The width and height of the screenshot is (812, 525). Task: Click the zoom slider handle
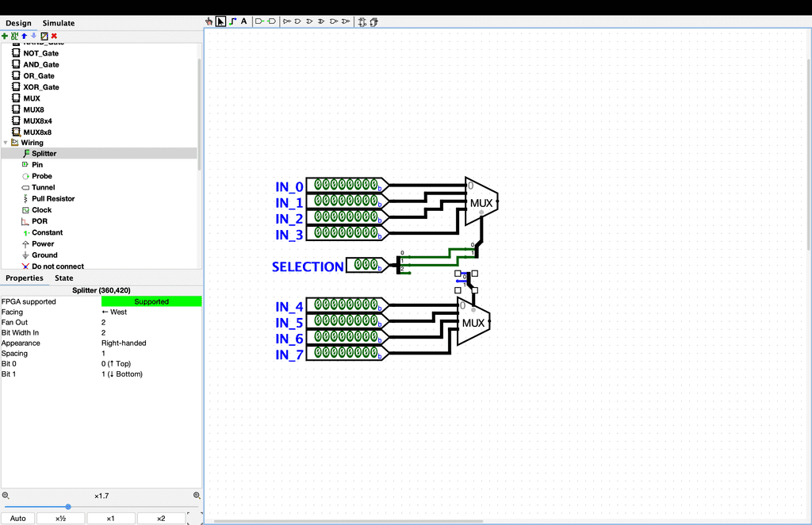(x=68, y=507)
